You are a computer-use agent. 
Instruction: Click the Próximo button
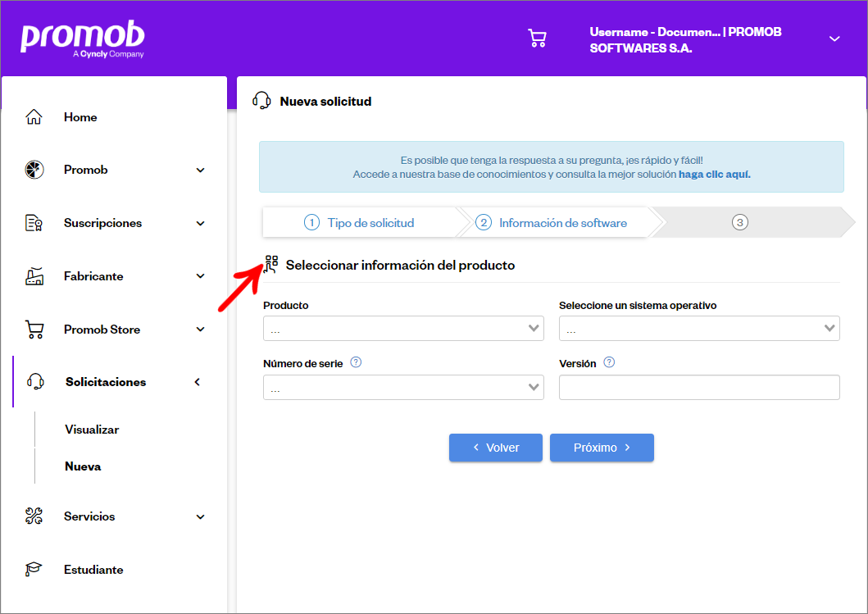point(602,448)
